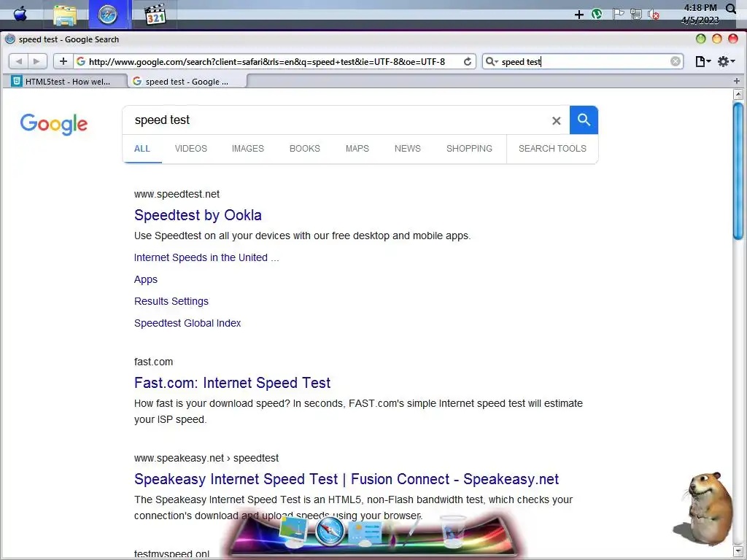
Task: Clear the Google search box with X
Action: tap(556, 120)
